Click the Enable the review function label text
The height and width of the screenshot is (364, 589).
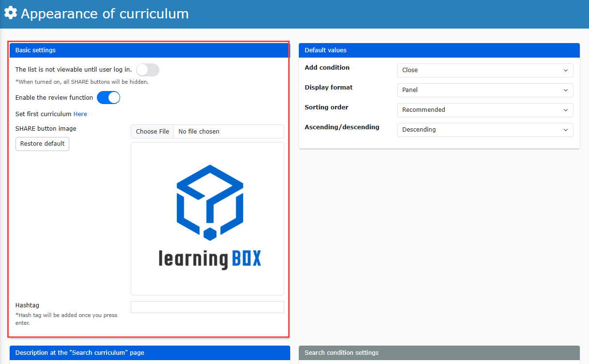click(54, 98)
